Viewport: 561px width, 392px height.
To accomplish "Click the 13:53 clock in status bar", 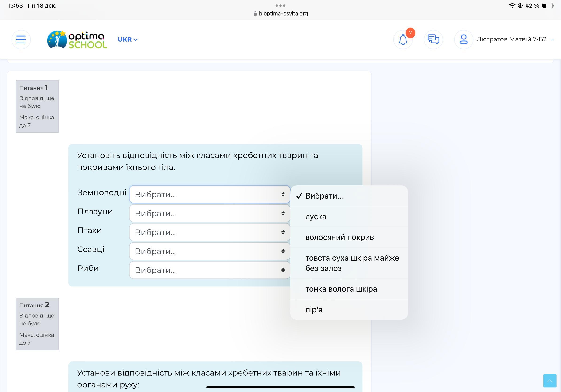I will click(x=15, y=5).
